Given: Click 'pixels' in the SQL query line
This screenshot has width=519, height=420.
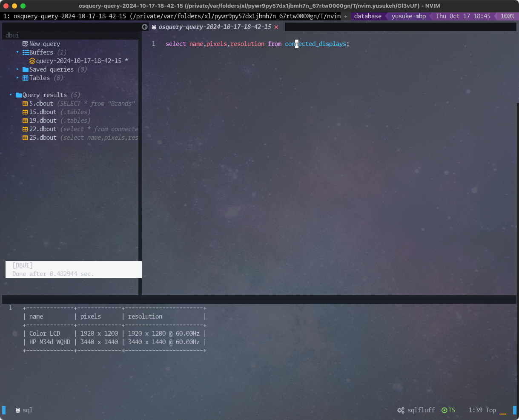Looking at the screenshot, I should [x=217, y=44].
